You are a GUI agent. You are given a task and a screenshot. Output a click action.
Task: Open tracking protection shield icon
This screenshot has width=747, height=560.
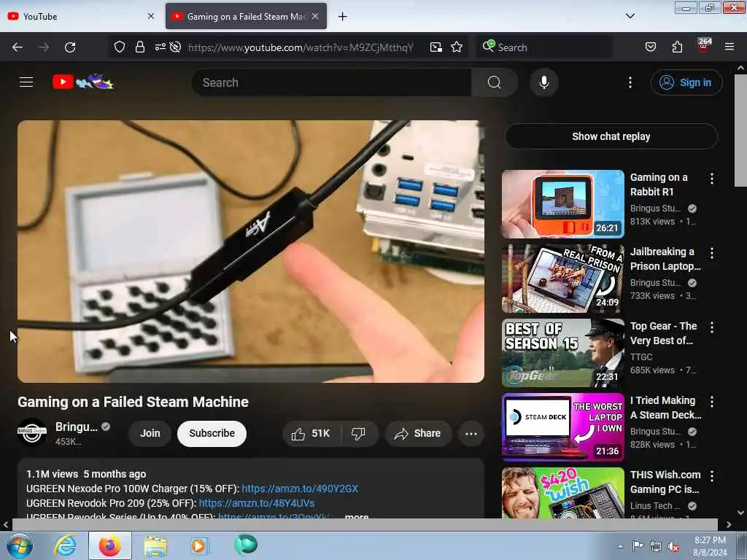[120, 47]
